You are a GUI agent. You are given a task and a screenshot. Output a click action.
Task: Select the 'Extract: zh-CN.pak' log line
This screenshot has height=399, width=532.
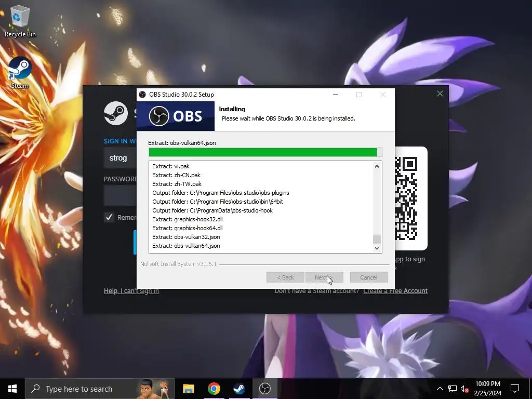(177, 175)
